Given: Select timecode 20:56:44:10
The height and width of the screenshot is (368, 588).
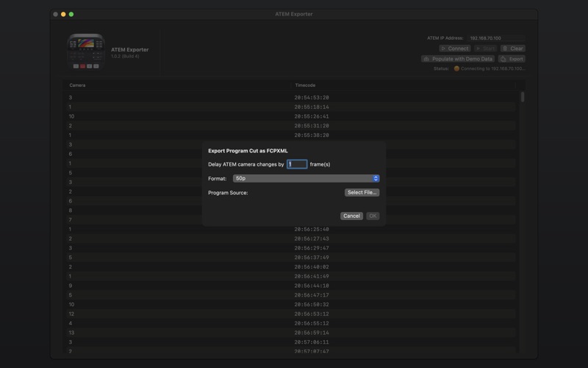Looking at the screenshot, I should 311,286.
